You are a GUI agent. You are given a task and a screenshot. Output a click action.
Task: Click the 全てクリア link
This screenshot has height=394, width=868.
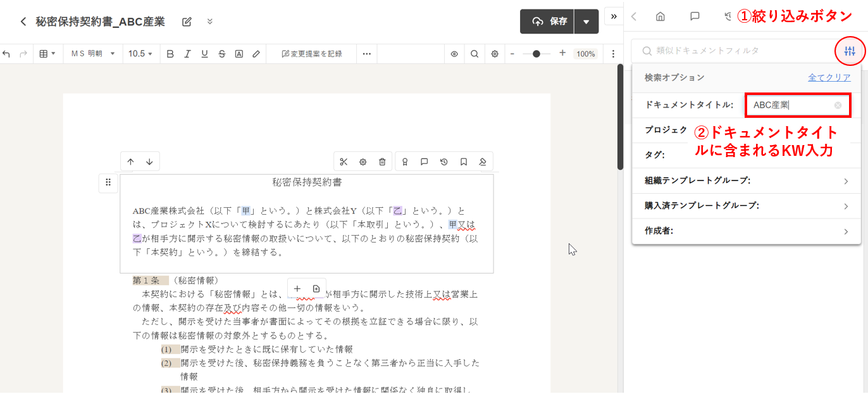tap(829, 77)
